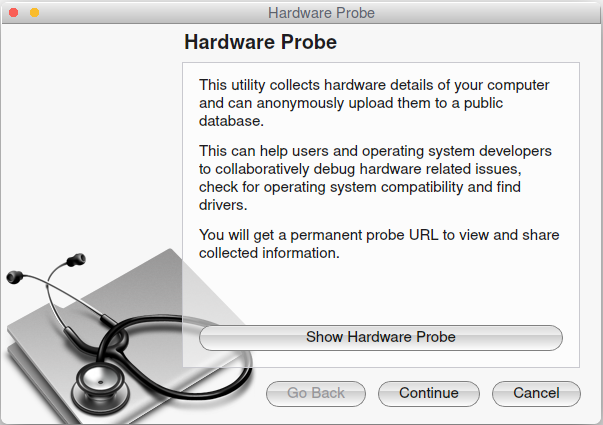Viewport: 603px width, 425px height.
Task: Click the stethoscope's left earpiece
Action: coord(15,277)
